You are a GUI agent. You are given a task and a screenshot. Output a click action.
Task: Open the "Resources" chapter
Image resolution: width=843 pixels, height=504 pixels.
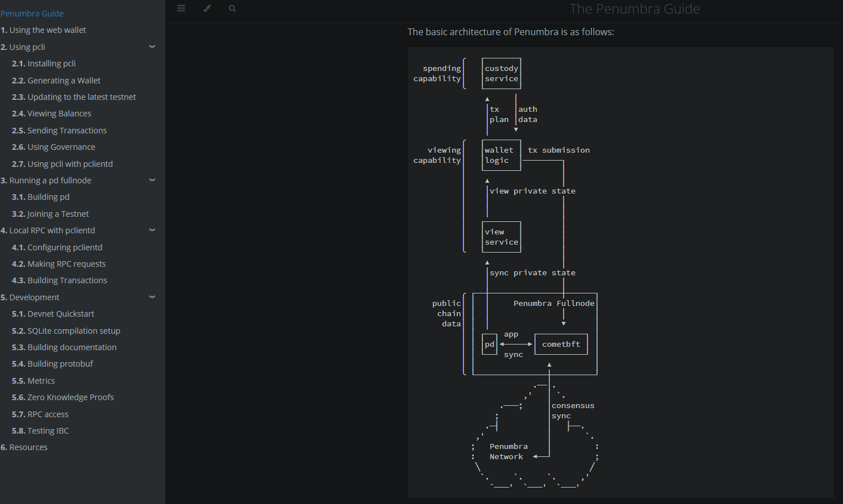tap(28, 447)
